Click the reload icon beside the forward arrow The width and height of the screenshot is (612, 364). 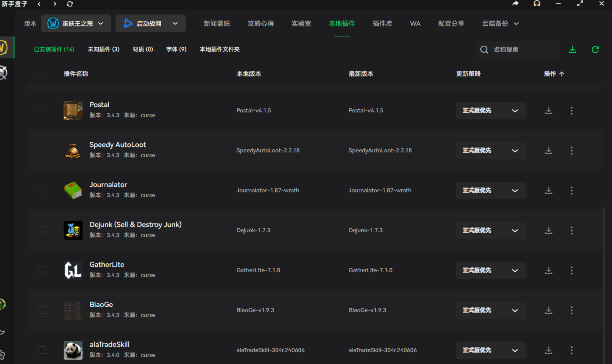(x=70, y=4)
